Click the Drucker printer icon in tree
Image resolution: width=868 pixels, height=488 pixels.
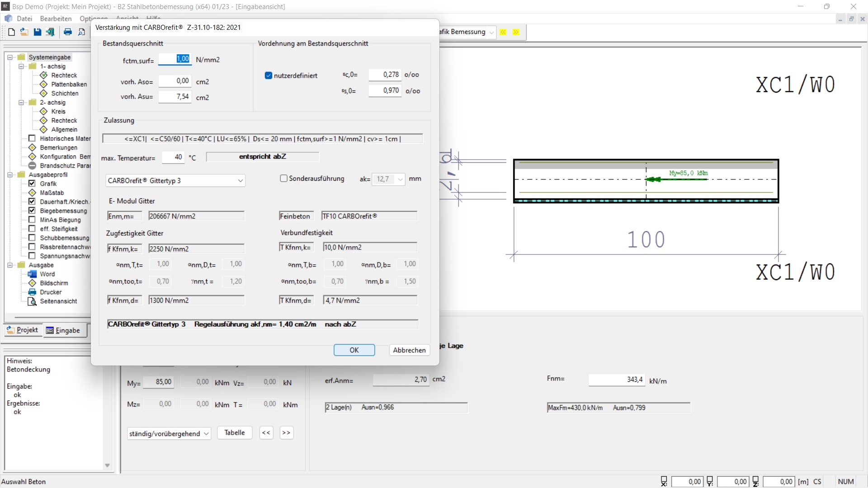click(32, 292)
